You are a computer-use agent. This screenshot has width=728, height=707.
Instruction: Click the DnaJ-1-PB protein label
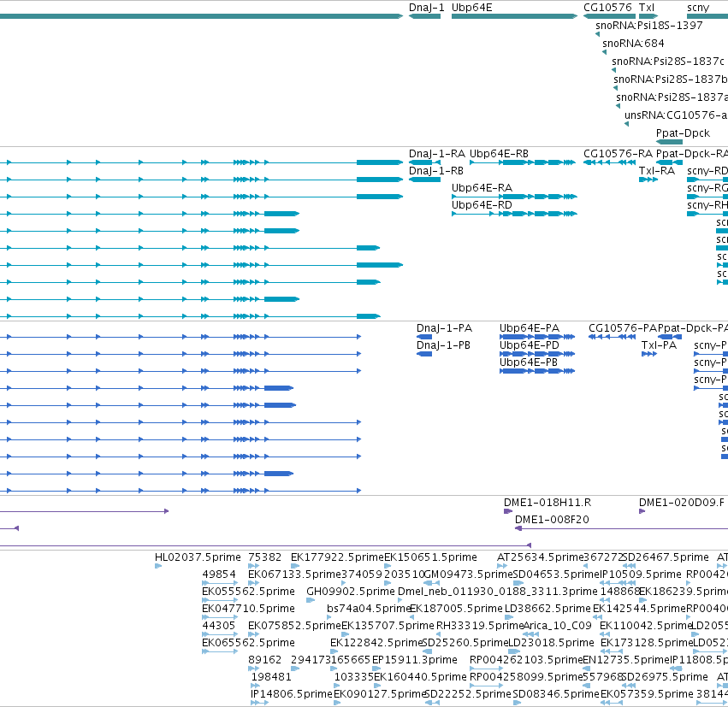coord(443,345)
